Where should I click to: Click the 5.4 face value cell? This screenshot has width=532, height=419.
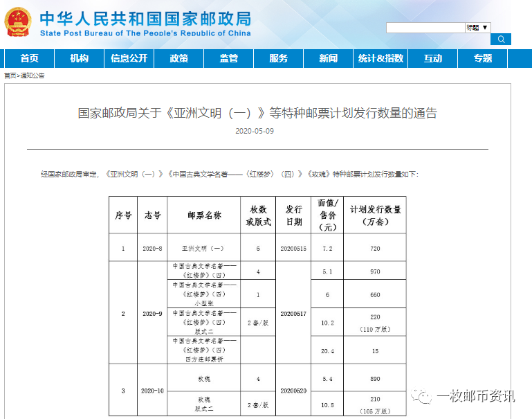pos(327,378)
